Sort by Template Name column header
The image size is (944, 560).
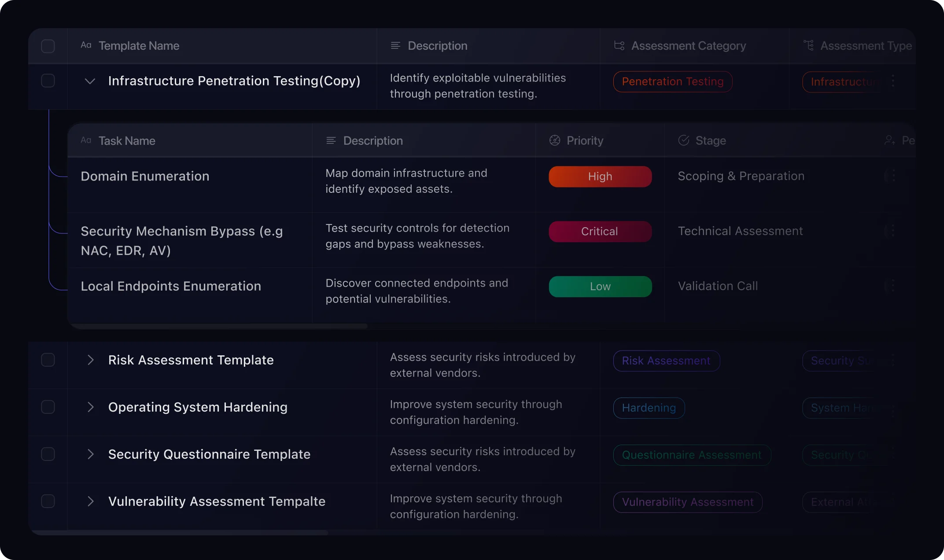[x=139, y=46]
